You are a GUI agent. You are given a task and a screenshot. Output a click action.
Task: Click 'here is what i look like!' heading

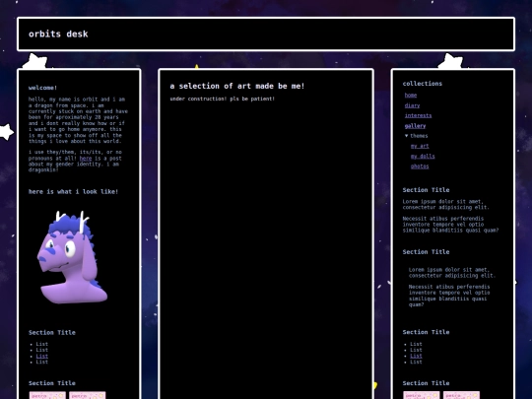coord(73,192)
